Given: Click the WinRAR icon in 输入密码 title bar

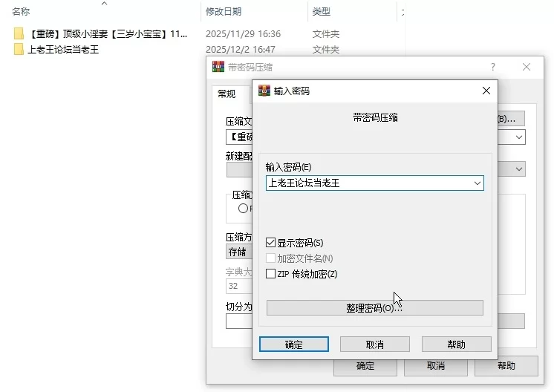Looking at the screenshot, I should coord(264,91).
